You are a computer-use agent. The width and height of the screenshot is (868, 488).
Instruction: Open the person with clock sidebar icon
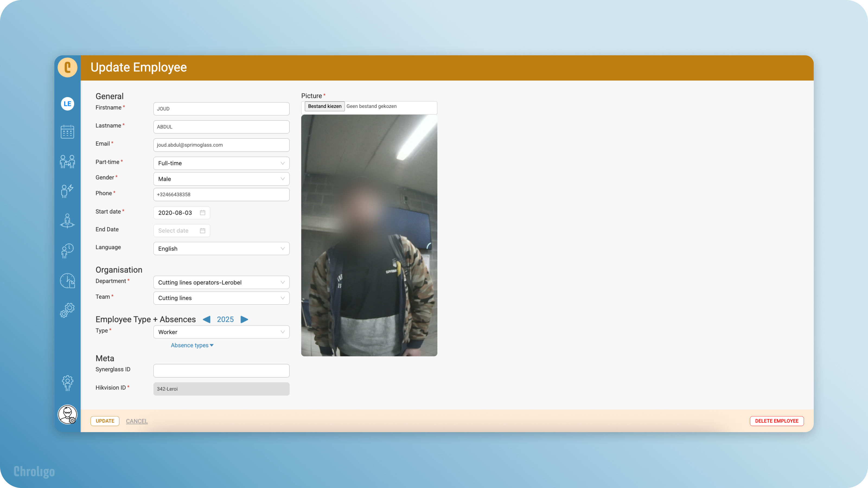(x=67, y=251)
